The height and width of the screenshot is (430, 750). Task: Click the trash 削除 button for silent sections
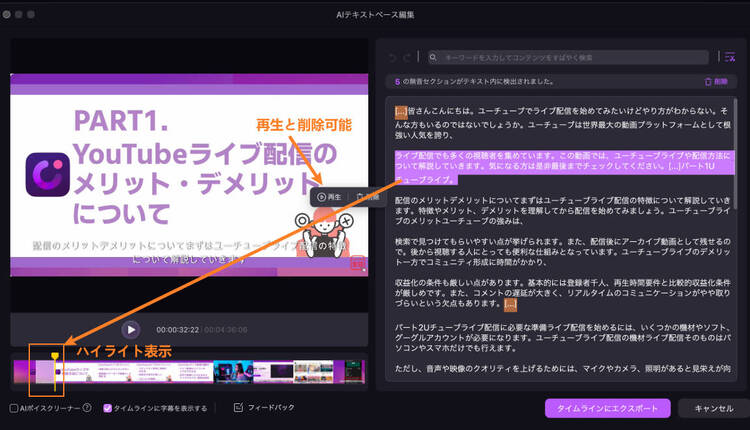click(716, 82)
